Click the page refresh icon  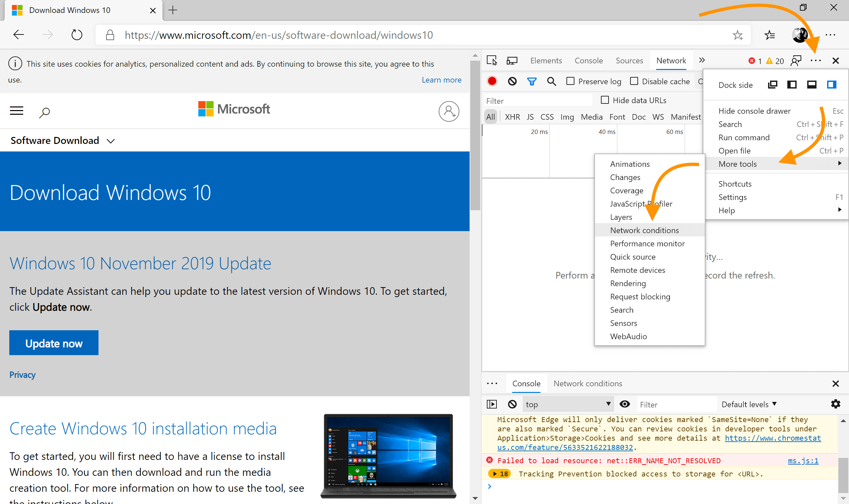tap(77, 34)
